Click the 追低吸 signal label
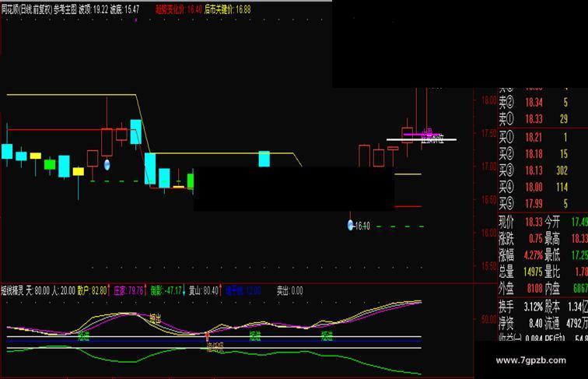This screenshot has width=588, height=379. (215, 347)
